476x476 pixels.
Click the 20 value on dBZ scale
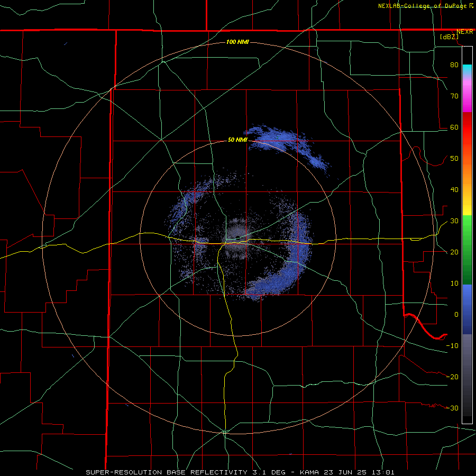(454, 252)
